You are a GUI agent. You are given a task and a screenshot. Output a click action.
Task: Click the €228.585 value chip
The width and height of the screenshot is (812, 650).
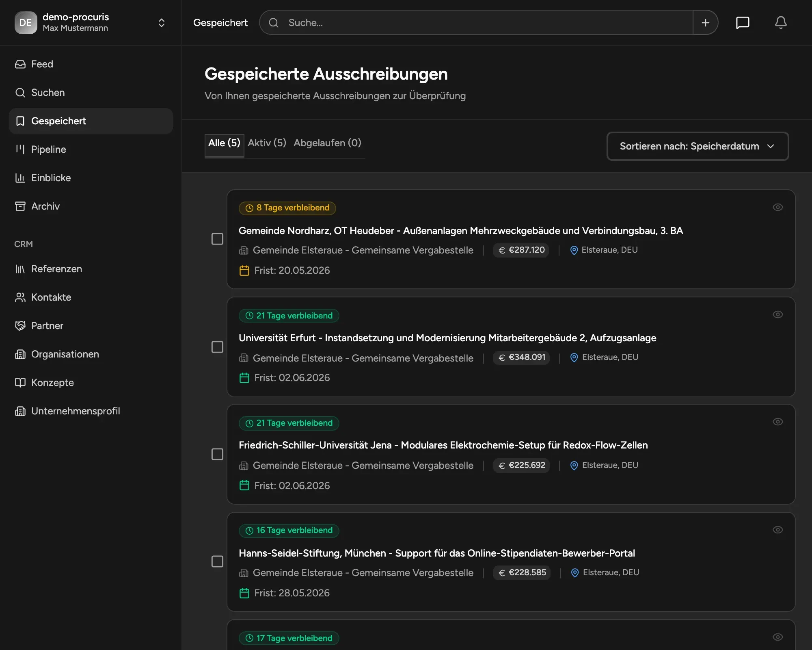(x=522, y=573)
